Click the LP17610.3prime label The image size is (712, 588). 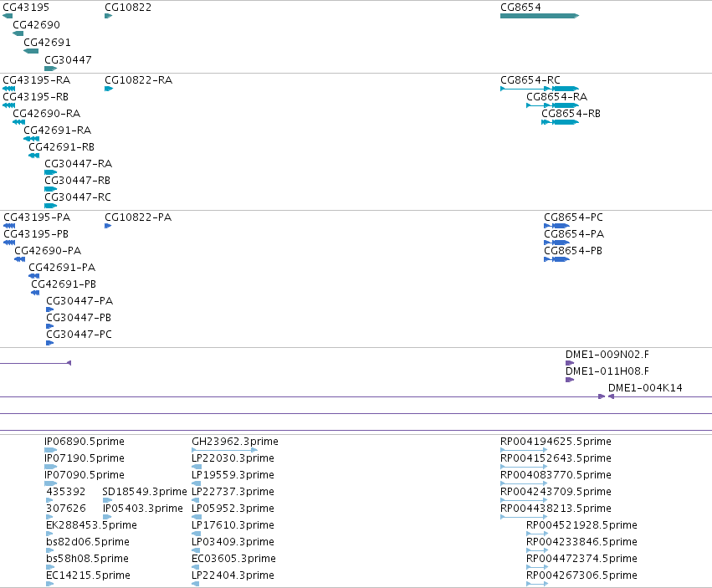click(x=233, y=525)
